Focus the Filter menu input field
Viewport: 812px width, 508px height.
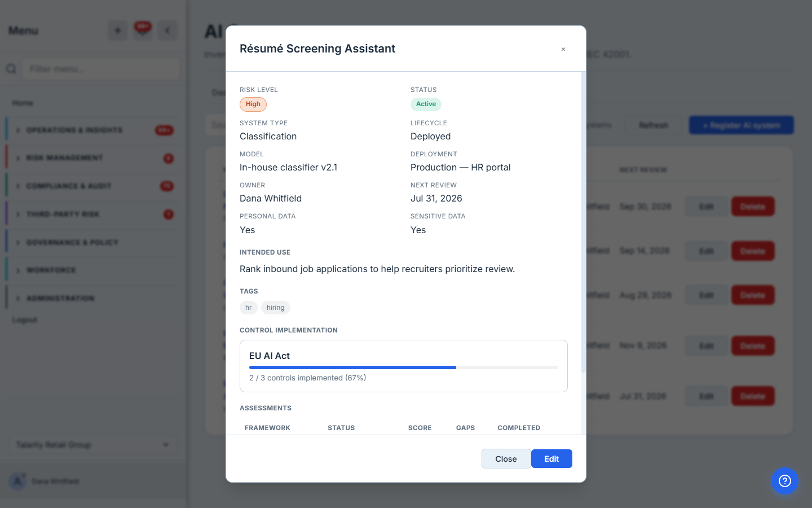pos(101,69)
